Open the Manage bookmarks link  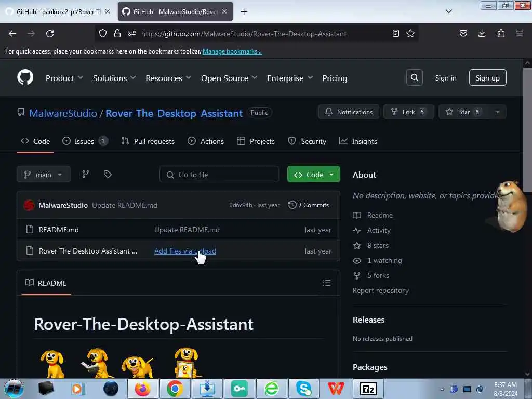232,51
